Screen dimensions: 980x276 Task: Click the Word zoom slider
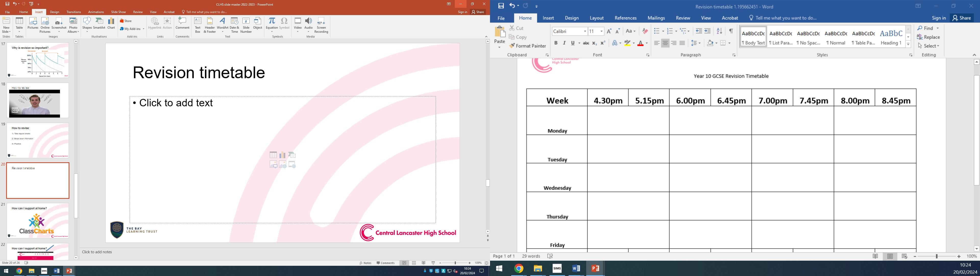click(937, 257)
